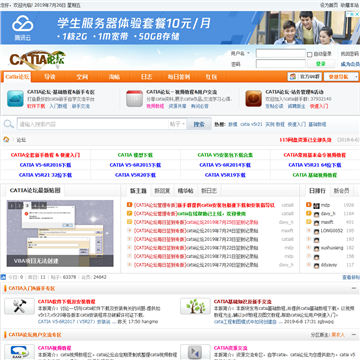Open the grey arrow CATIA资源交流 board icon
Viewport: 360px width, 360px height.
195,352
